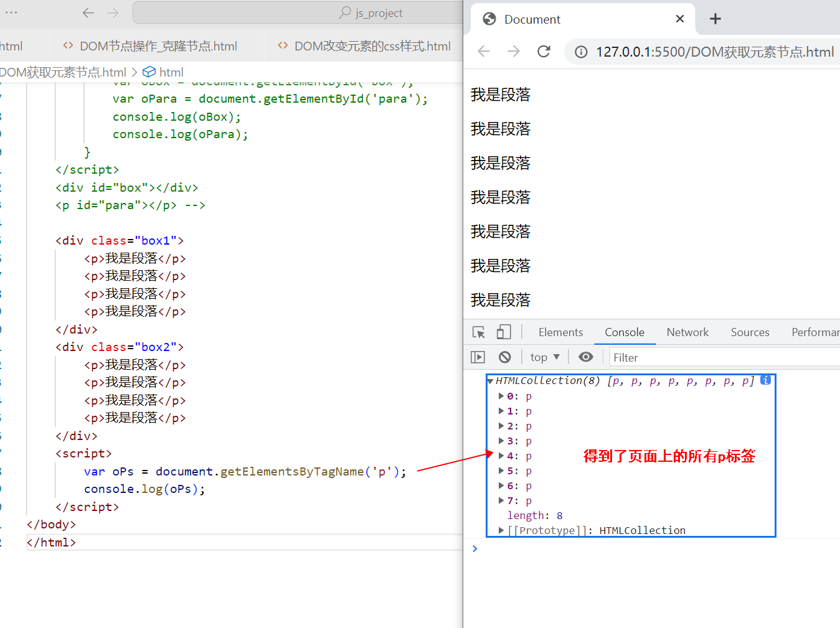Expand the 0: p entry
The image size is (840, 628).
click(x=501, y=396)
